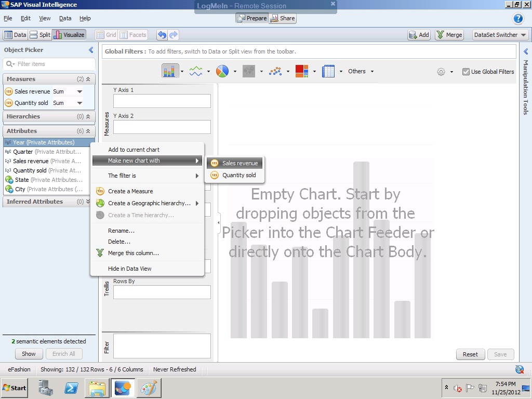Collapse the Measures section
This screenshot has height=399, width=532.
pos(88,79)
